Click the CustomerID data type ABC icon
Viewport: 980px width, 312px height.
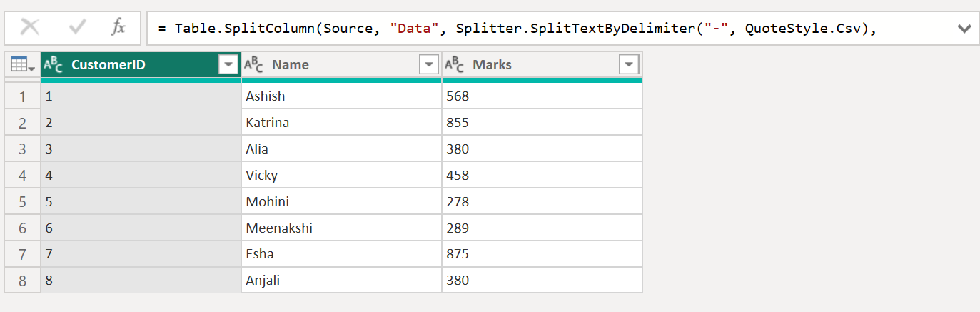click(54, 65)
